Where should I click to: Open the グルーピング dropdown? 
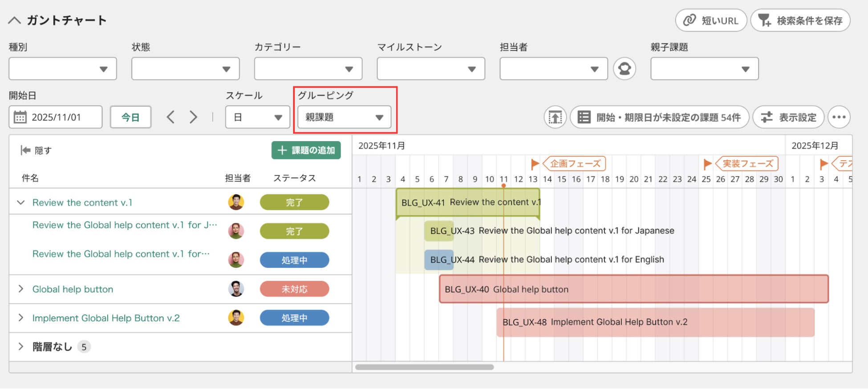[344, 117]
